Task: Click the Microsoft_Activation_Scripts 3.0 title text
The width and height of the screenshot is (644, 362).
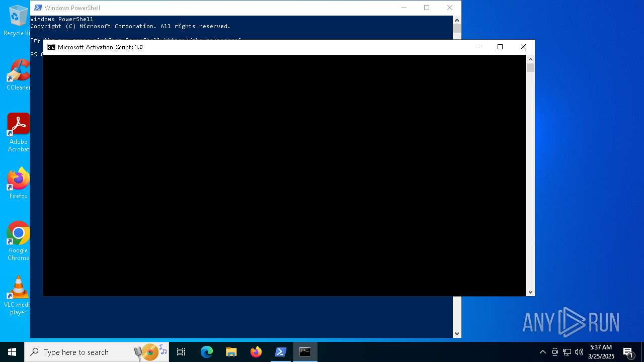Action: 100,47
